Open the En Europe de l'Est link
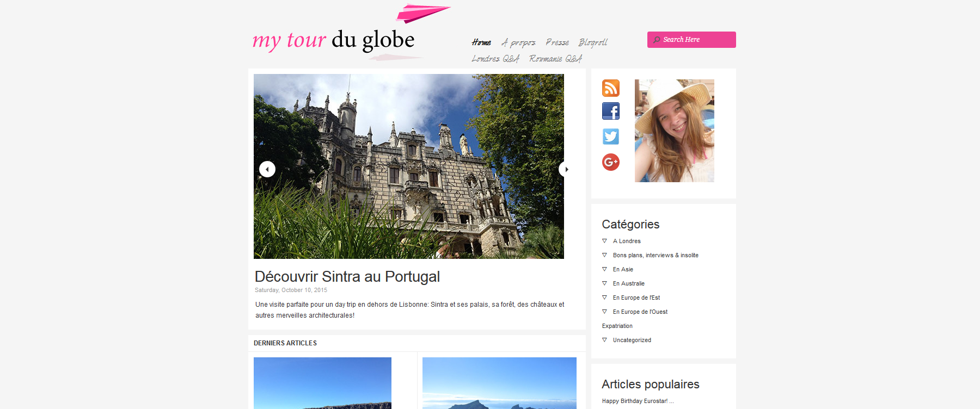 [x=636, y=298]
